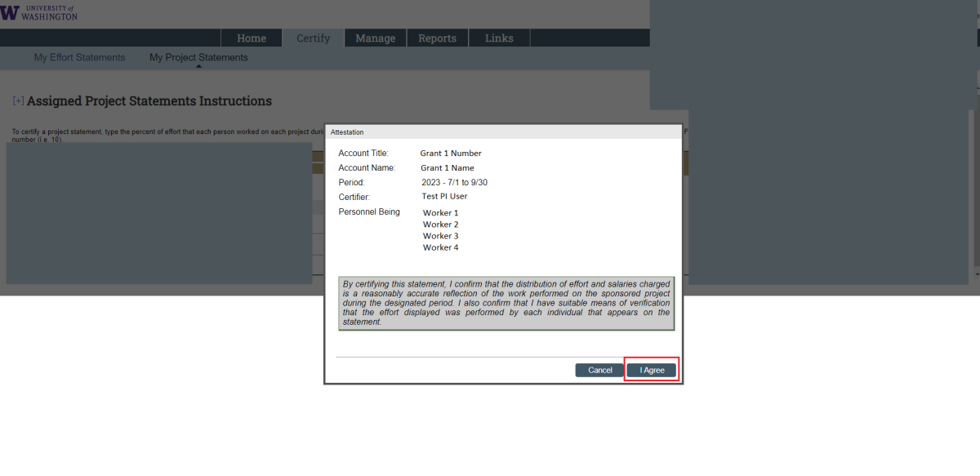Screen dimensions: 980x476
Task: Click the certification statement text box
Action: [x=506, y=303]
